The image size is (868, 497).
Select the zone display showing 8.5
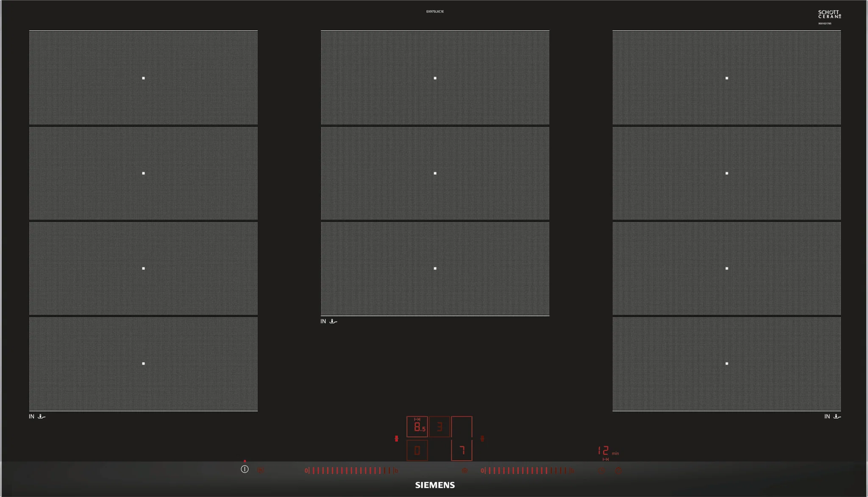(417, 427)
